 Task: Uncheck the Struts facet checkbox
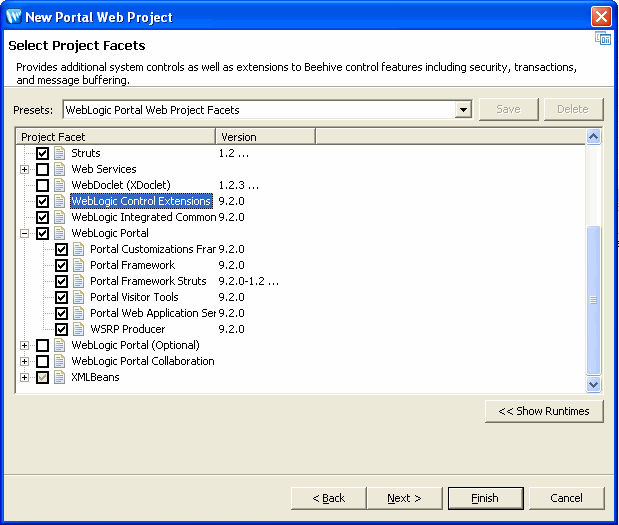[42, 153]
